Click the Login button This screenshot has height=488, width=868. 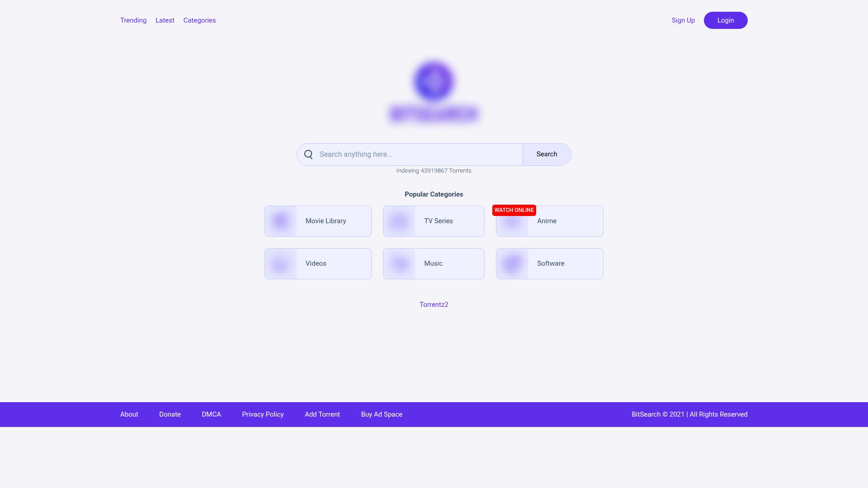[726, 20]
